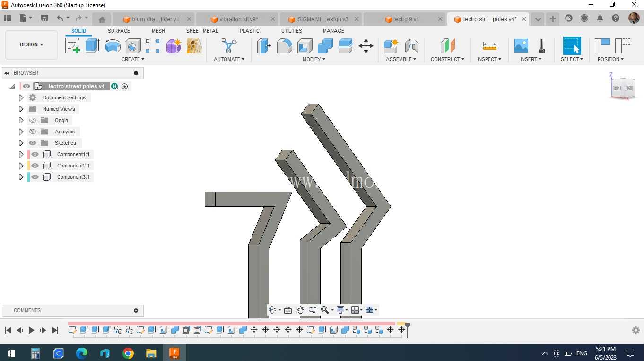Viewport: 644px width, 361px height.
Task: Toggle visibility of root lectro street poles
Action: click(x=26, y=86)
